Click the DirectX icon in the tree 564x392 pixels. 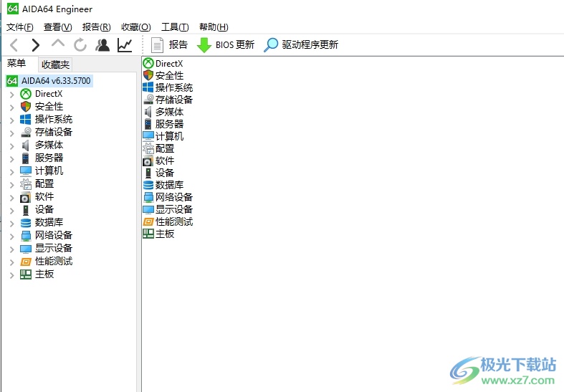coord(26,94)
